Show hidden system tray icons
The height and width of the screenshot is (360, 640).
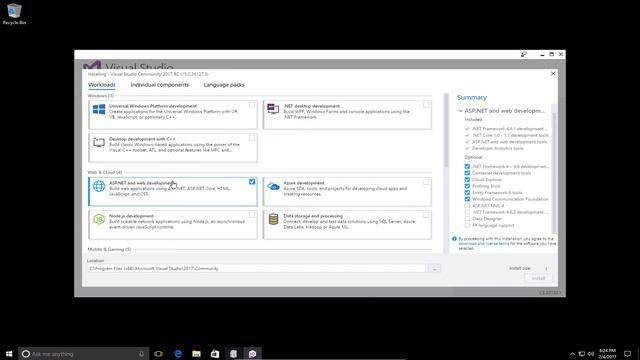coord(572,354)
